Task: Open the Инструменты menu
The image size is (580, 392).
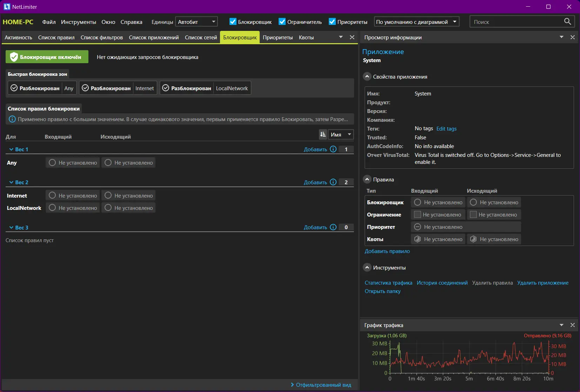Action: [x=78, y=22]
